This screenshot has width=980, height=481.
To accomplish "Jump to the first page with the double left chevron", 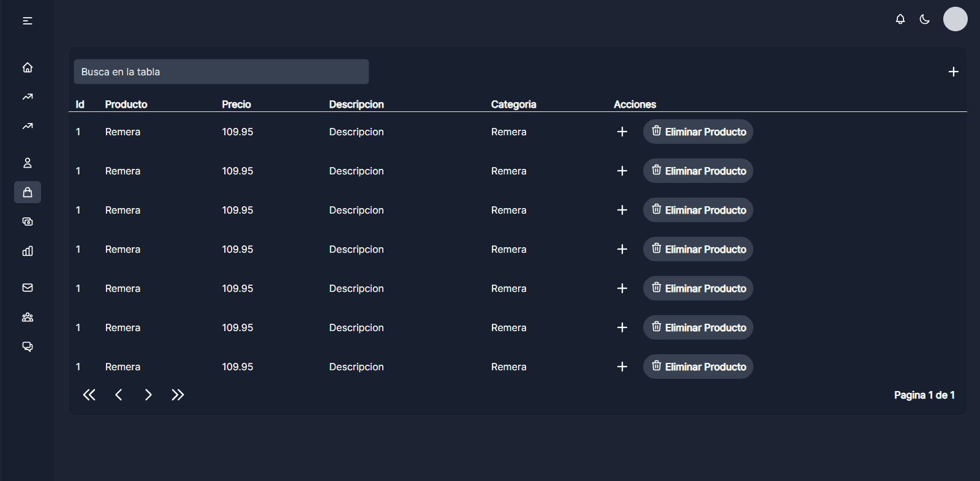I will 89,395.
